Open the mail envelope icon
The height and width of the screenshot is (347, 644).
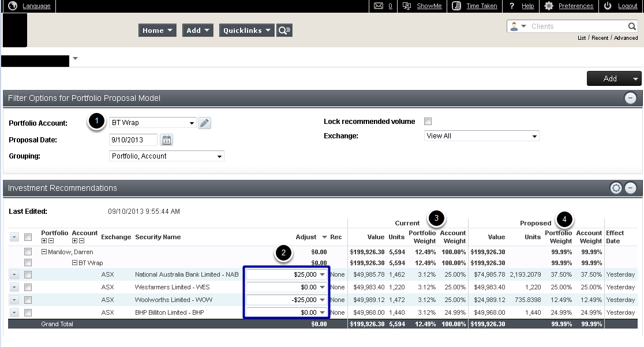pos(379,6)
